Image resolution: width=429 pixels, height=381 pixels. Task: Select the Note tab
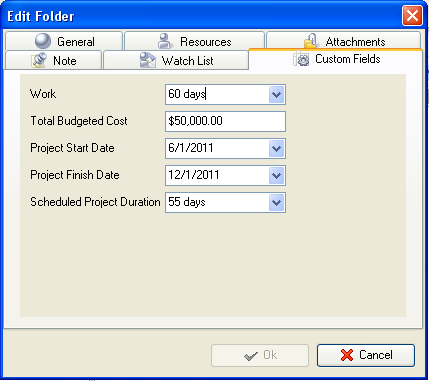point(53,60)
